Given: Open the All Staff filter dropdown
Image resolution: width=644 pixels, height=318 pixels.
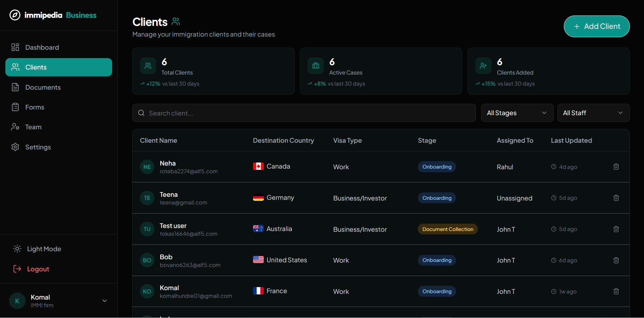Looking at the screenshot, I should coord(593,113).
